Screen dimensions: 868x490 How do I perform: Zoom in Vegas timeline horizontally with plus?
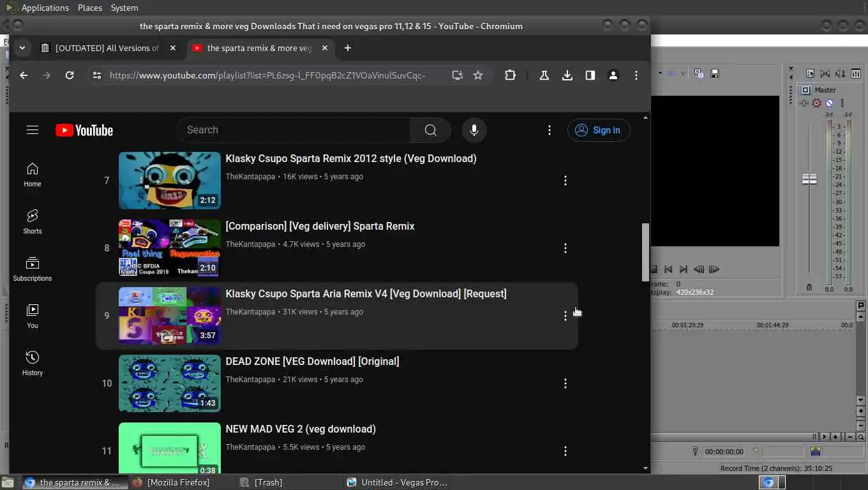pos(835,437)
